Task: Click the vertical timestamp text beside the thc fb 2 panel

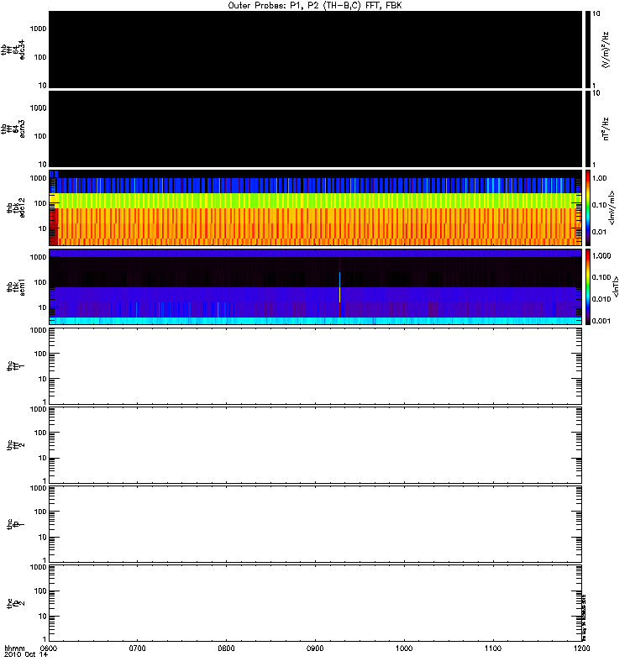Action: click(x=584, y=617)
